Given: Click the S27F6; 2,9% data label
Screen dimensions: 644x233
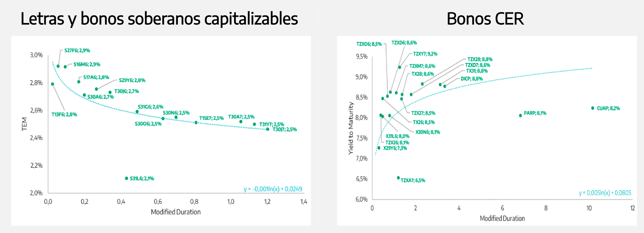Looking at the screenshot, I should click(x=77, y=50).
